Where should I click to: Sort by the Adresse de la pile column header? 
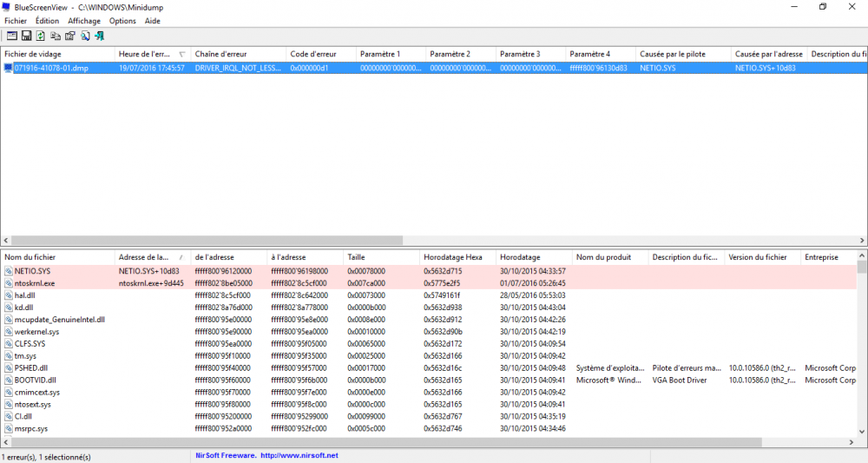pyautogui.click(x=144, y=257)
